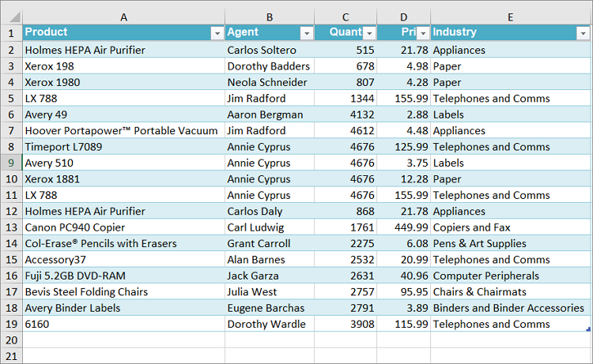Select price cell 3.75
The width and height of the screenshot is (593, 364).
pyautogui.click(x=404, y=163)
